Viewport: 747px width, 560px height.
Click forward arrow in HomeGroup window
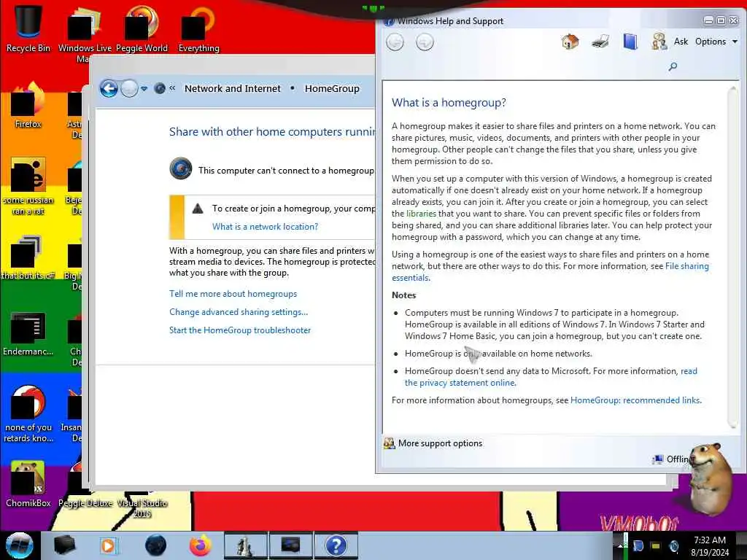tap(129, 88)
